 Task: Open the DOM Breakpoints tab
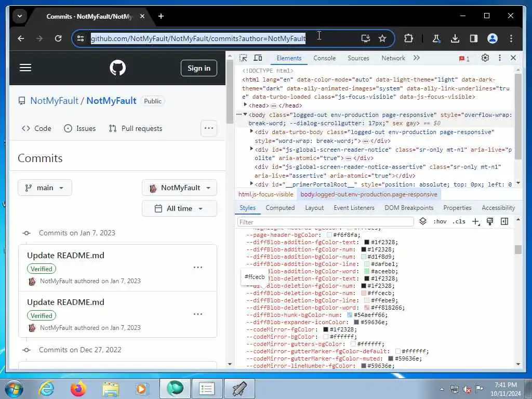[409, 208]
